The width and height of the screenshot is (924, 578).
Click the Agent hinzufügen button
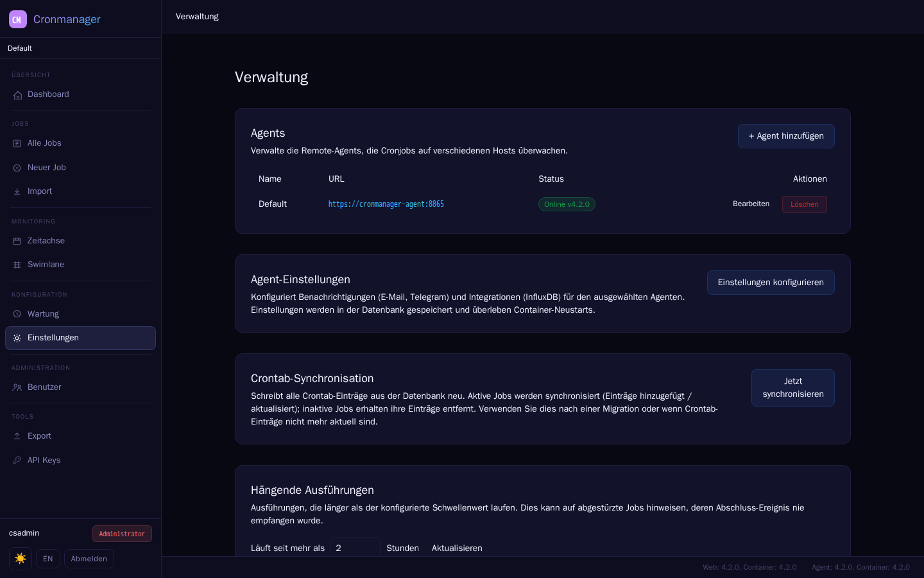tap(786, 136)
